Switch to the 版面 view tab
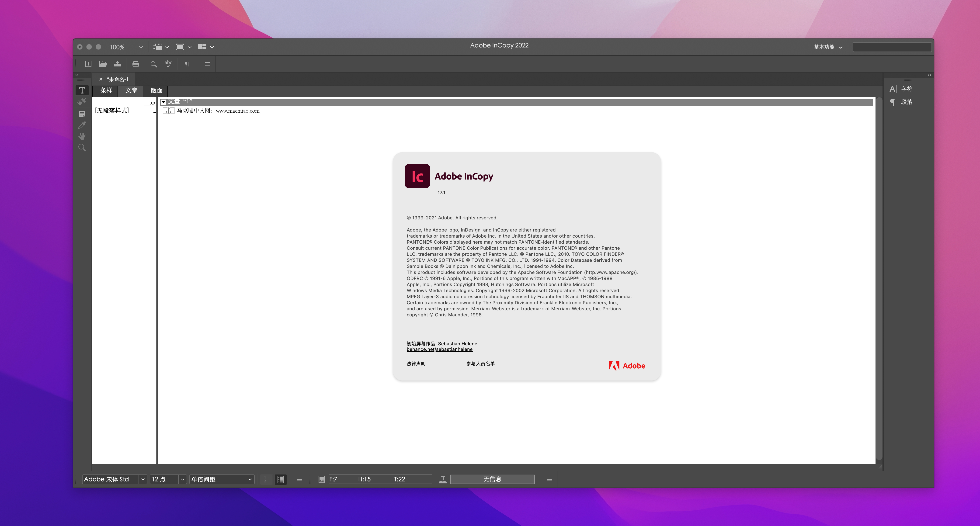 156,90
